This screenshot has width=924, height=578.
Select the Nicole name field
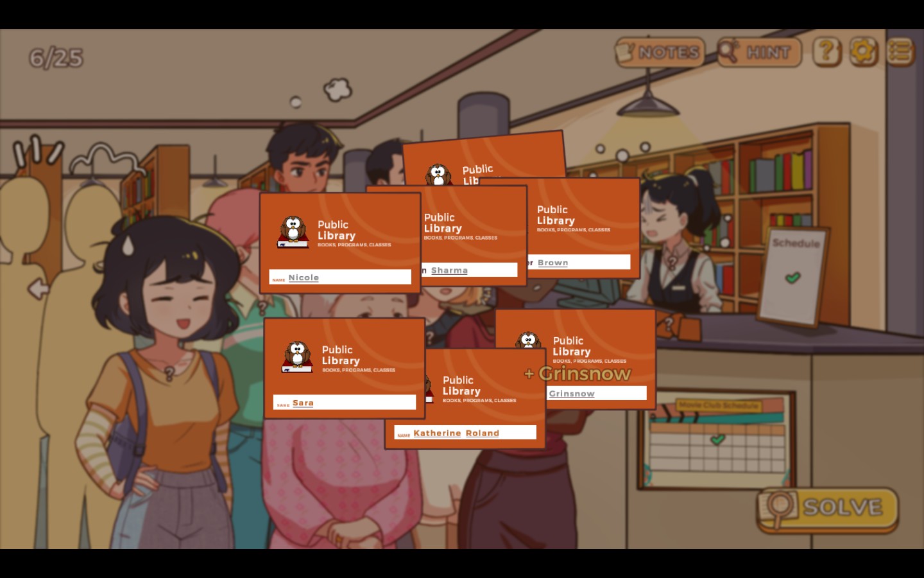[340, 277]
